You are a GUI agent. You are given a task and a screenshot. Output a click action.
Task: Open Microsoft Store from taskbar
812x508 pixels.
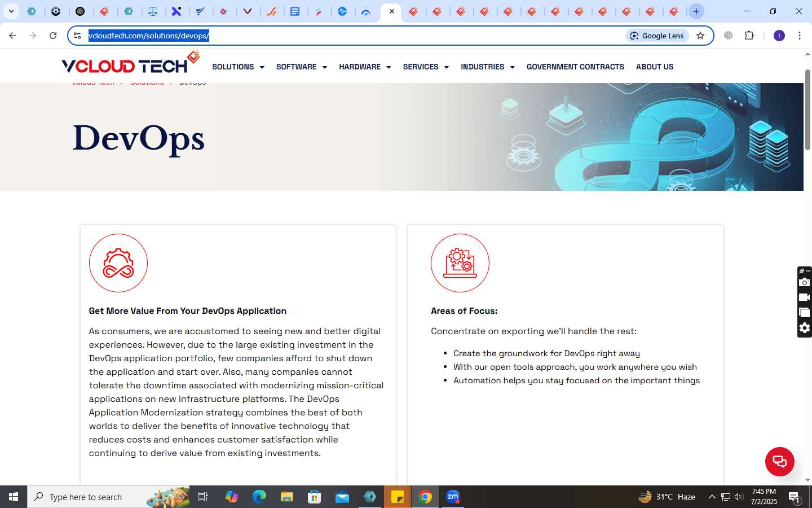(x=314, y=497)
